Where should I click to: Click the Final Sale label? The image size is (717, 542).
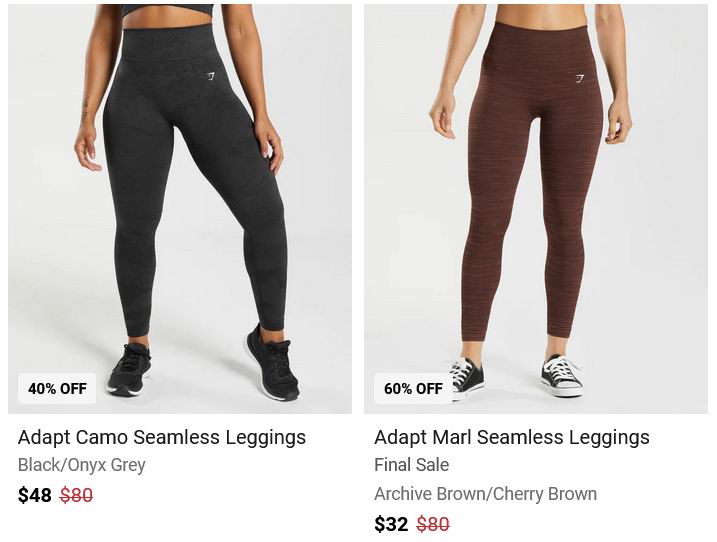click(x=412, y=465)
